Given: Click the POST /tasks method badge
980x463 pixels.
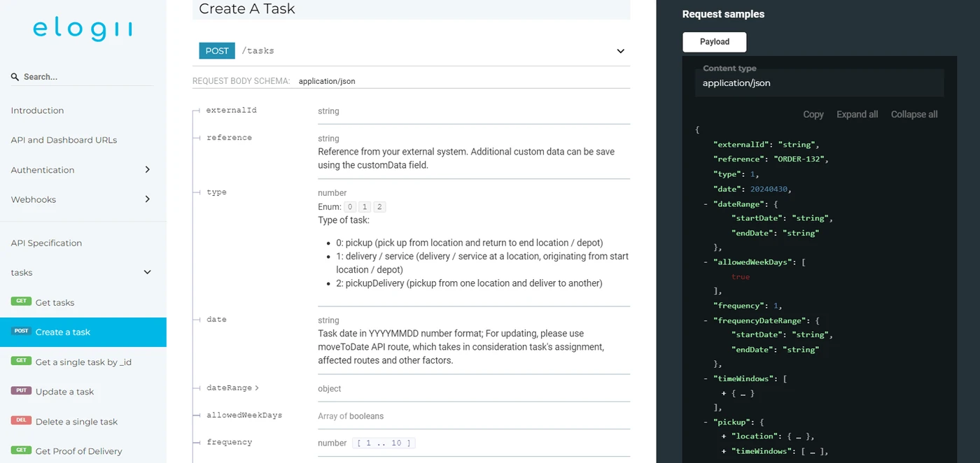Looking at the screenshot, I should [x=217, y=50].
